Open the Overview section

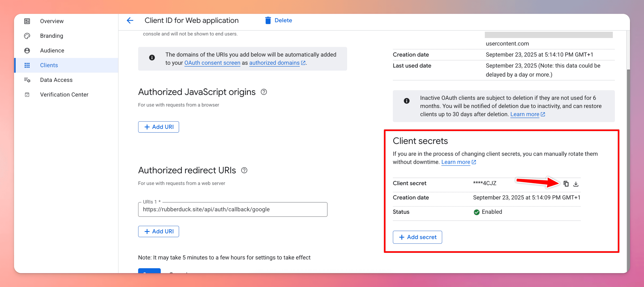point(66,21)
